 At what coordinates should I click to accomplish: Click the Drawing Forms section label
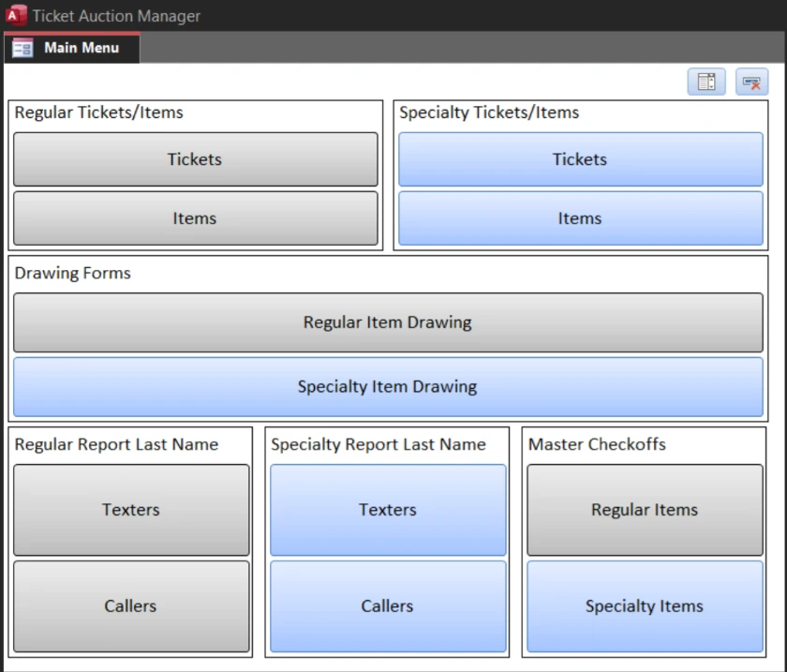tap(73, 274)
